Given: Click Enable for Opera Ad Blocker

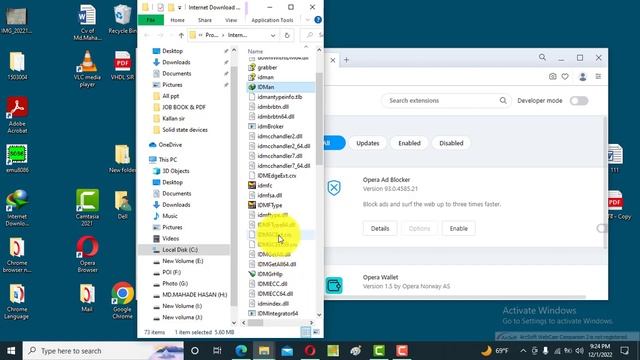Looking at the screenshot, I should point(458,229).
